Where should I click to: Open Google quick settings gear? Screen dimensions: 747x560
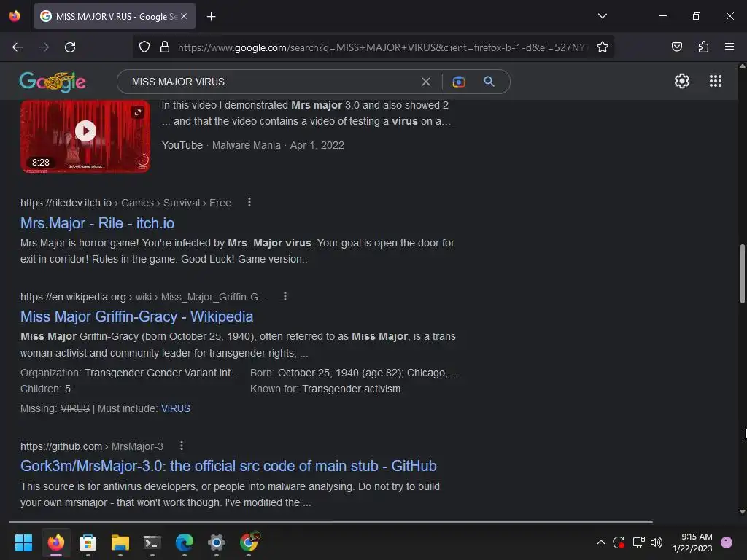[682, 81]
